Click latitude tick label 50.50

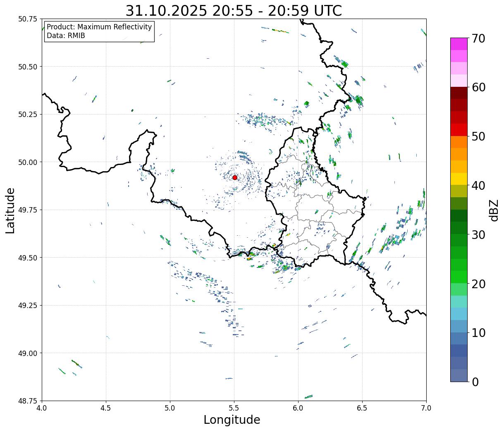click(28, 67)
